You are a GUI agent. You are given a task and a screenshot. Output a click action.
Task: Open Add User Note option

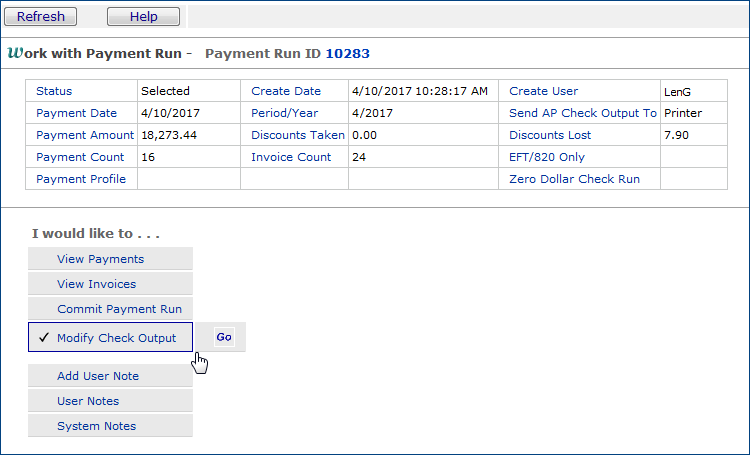(x=98, y=376)
